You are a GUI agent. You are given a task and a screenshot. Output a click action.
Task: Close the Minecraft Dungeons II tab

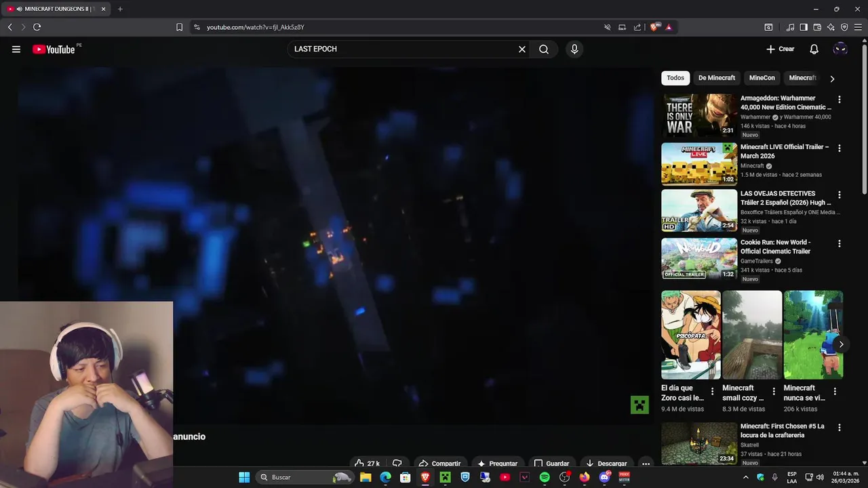[103, 9]
